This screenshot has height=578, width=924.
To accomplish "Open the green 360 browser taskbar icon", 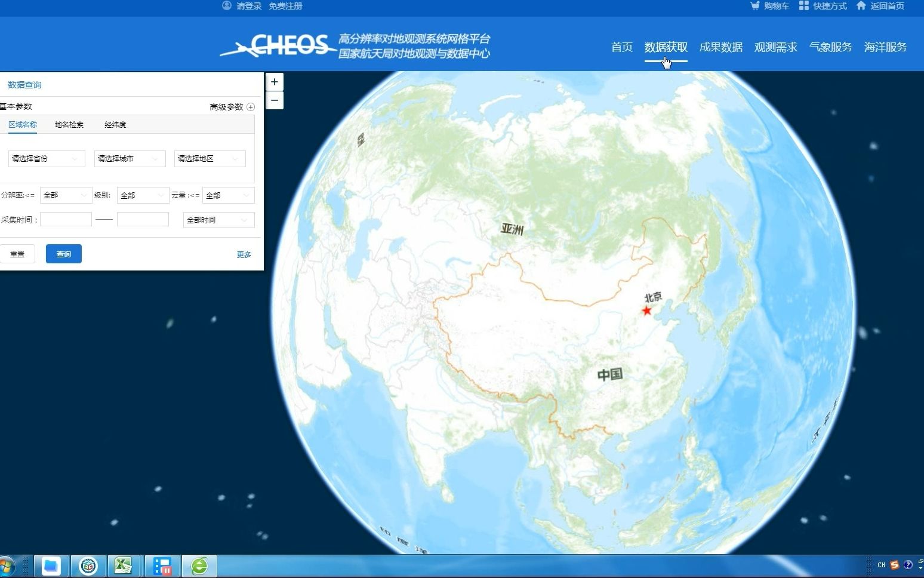I will (199, 565).
